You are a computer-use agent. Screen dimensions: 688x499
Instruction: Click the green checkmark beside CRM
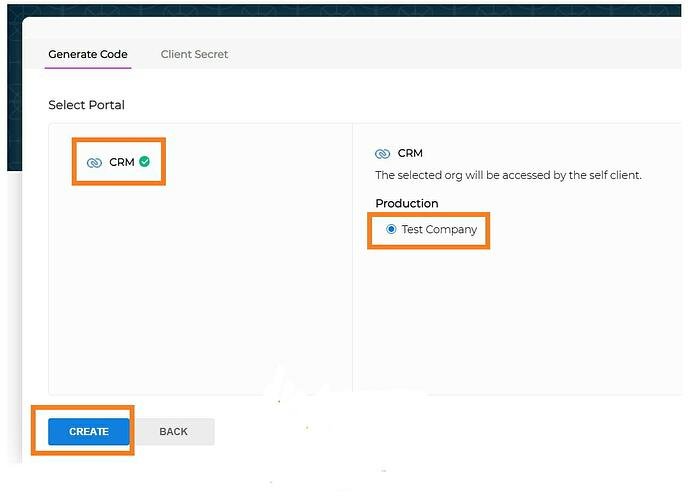coord(144,162)
